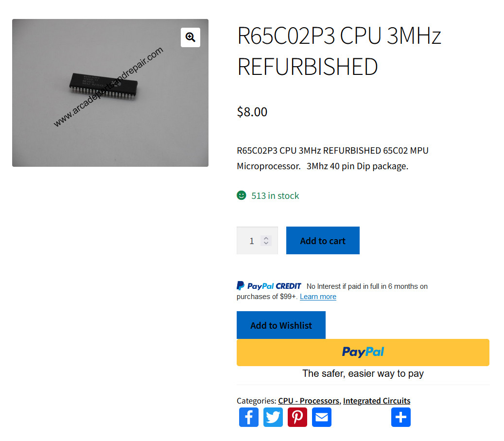Click the green smiley stock icon
The width and height of the screenshot is (504, 441).
click(x=242, y=195)
